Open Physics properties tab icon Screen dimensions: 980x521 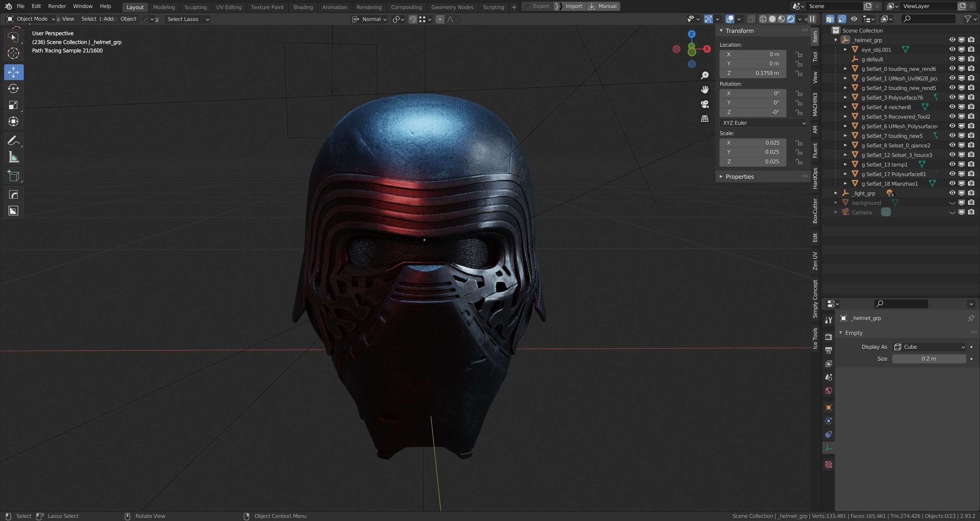point(828,421)
